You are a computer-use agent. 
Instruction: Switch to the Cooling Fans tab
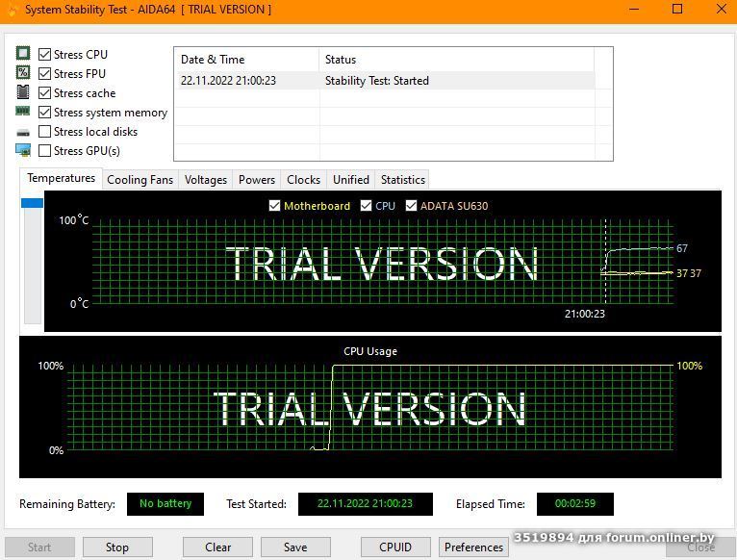(x=140, y=180)
